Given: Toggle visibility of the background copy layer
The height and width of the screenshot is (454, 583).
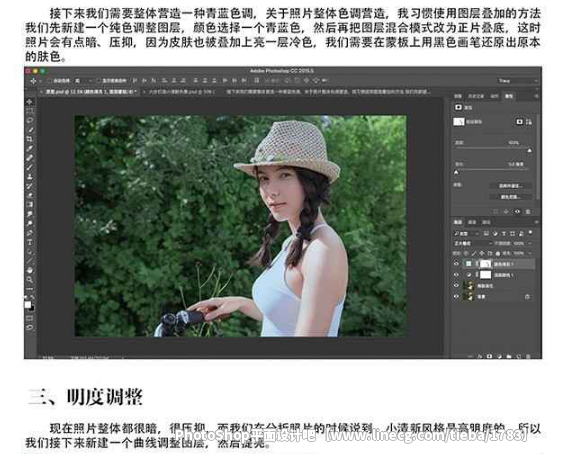Looking at the screenshot, I should coord(456,286).
